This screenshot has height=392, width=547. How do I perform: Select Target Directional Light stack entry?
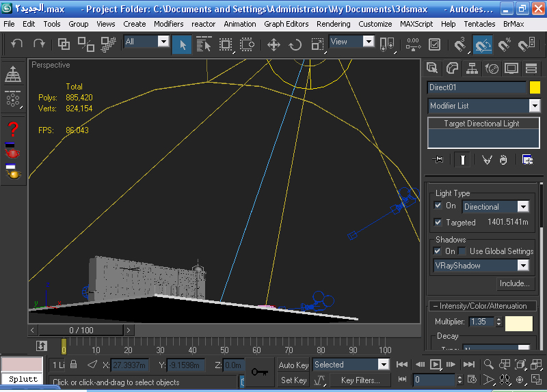pos(483,124)
